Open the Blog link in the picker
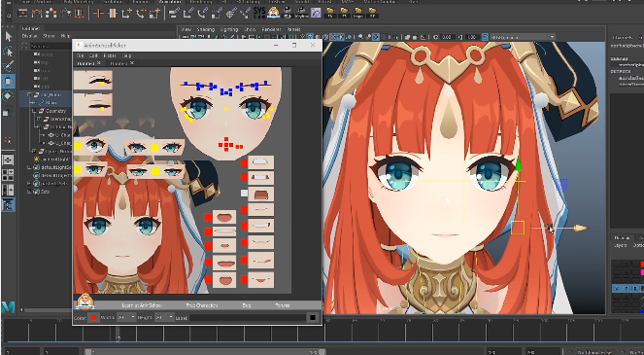The width and height of the screenshot is (644, 355). pos(247,305)
